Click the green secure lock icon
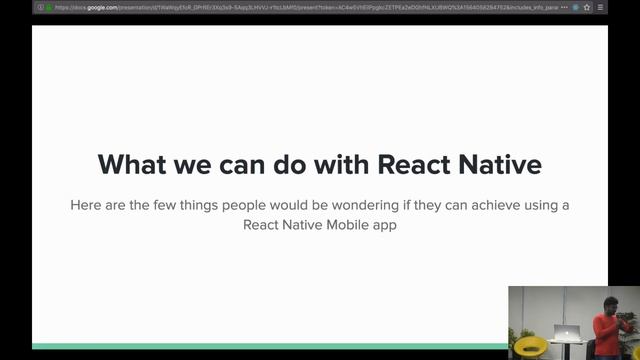Viewport: 640px width, 360px height. point(49,7)
